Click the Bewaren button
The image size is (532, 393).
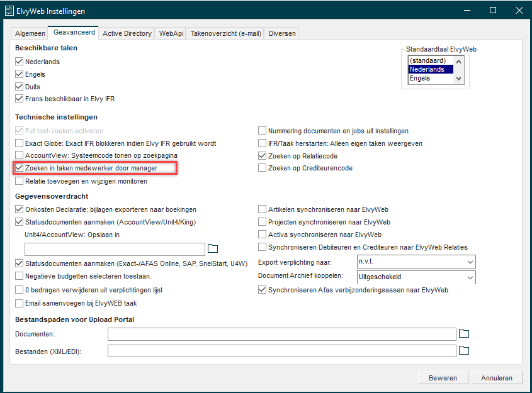coord(443,378)
